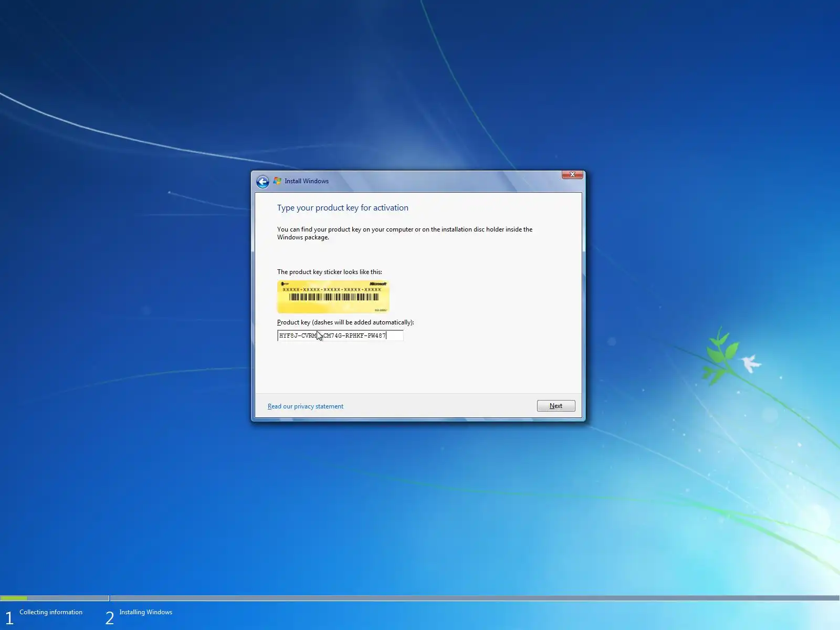This screenshot has height=630, width=840.
Task: Close the Install Windows dialog
Action: click(572, 174)
